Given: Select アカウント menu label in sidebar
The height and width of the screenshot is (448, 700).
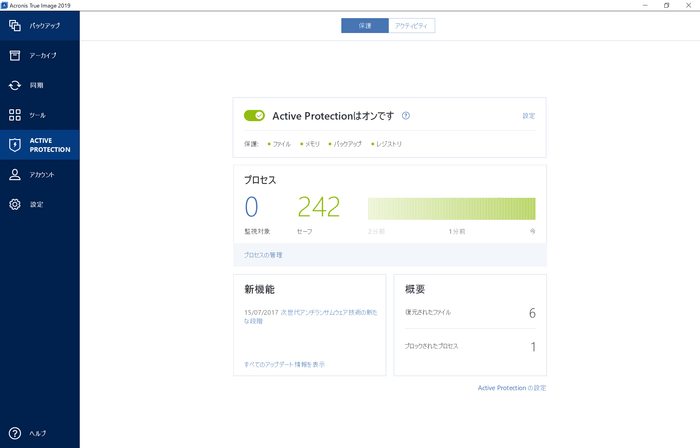Looking at the screenshot, I should 42,174.
